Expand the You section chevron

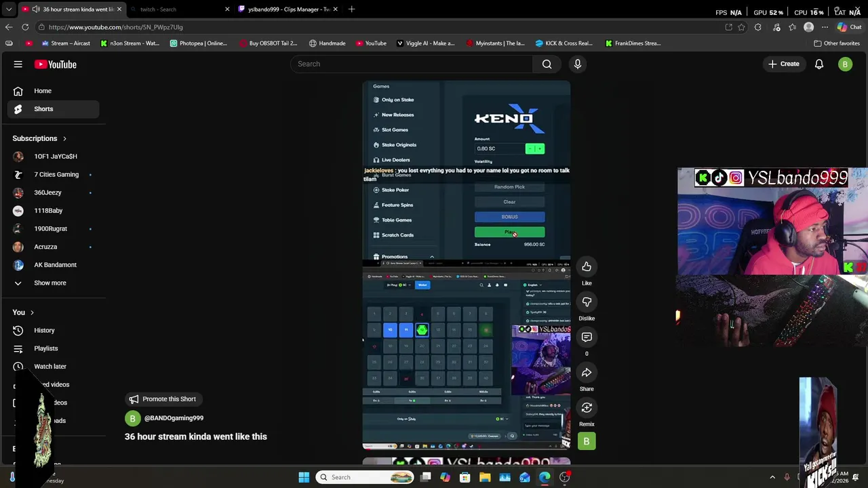coord(32,312)
